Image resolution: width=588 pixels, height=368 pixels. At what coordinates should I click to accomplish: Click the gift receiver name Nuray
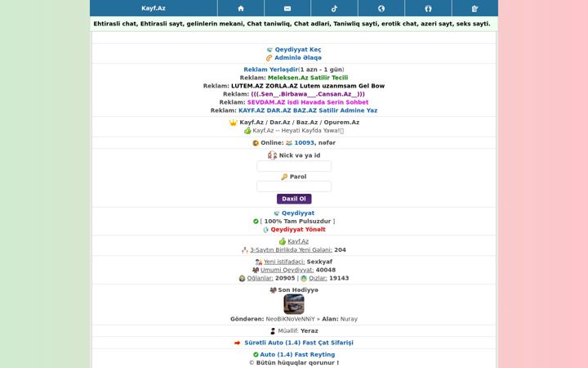click(349, 319)
